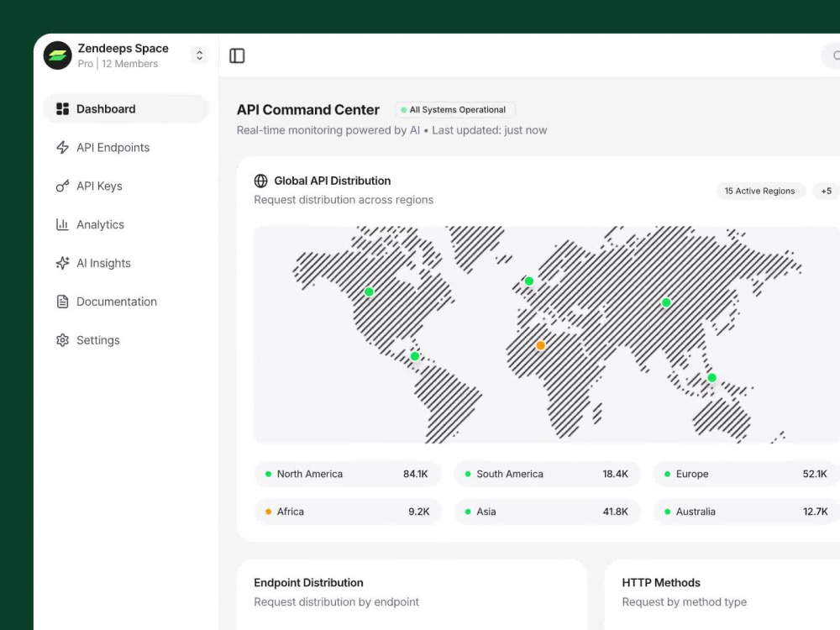The width and height of the screenshot is (840, 630).
Task: Open the Dashboard menu item
Action: tap(126, 108)
